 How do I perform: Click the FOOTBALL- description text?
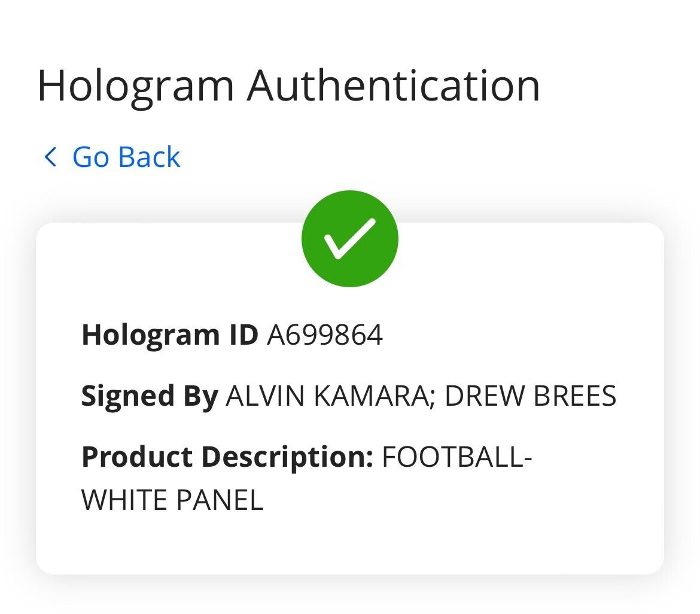[456, 457]
